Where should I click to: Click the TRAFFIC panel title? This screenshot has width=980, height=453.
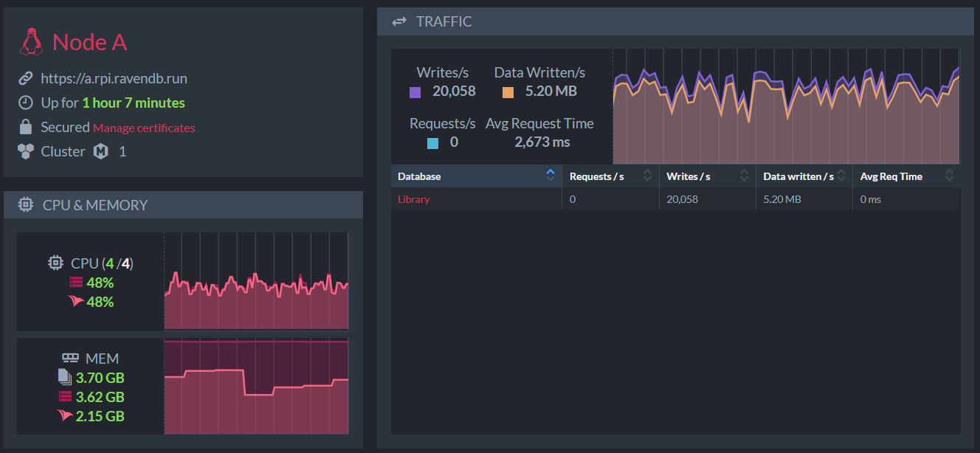(444, 21)
